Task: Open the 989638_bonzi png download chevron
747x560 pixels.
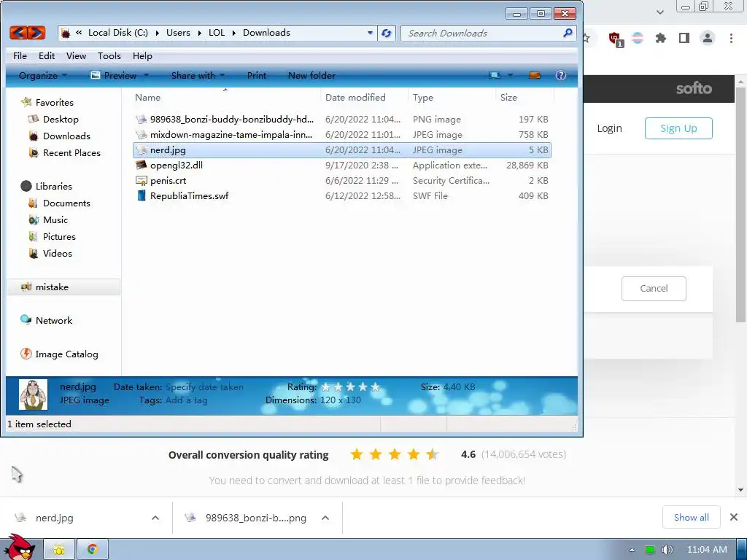Action: [325, 518]
